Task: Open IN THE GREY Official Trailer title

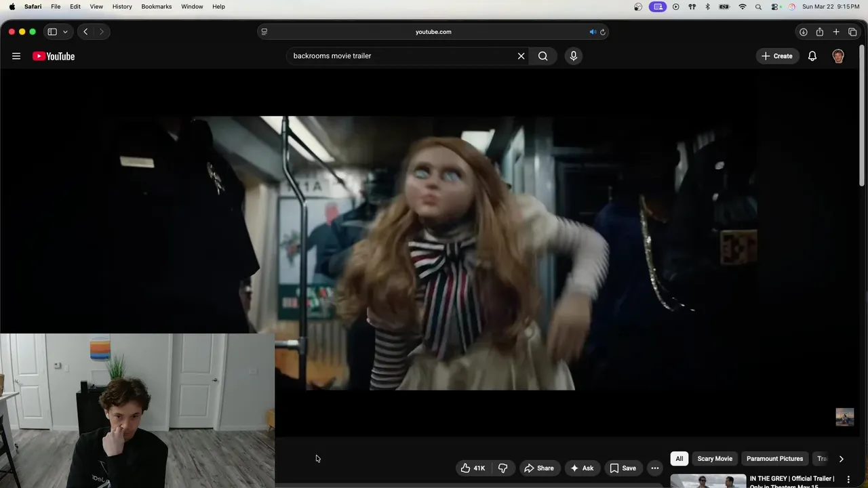Action: point(792,481)
